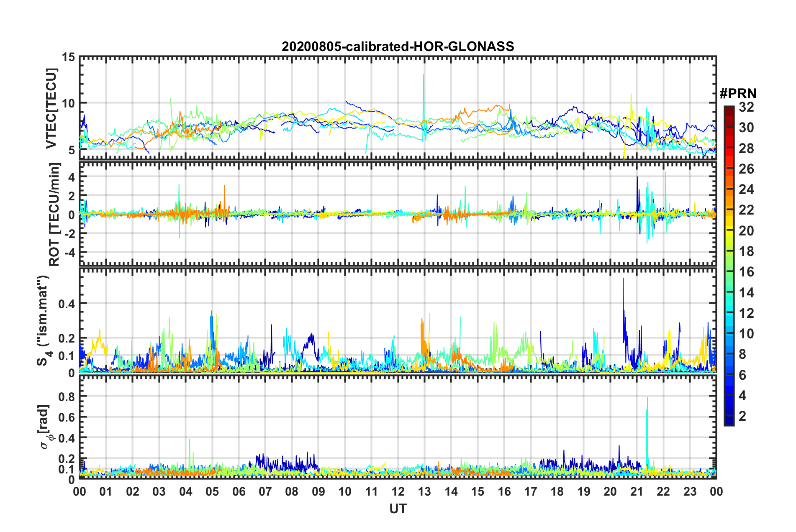Click colorbar tick label 32
This screenshot has height=532, width=796.
747,107
